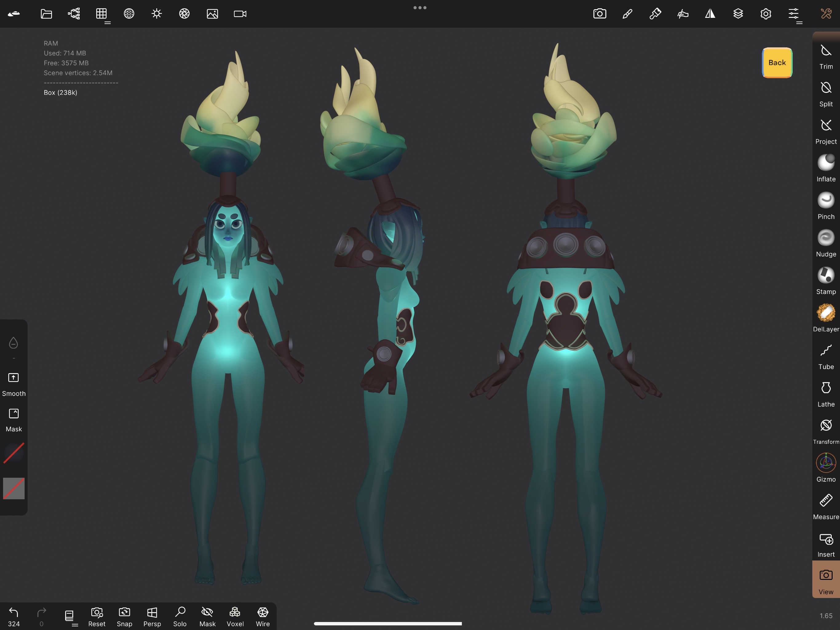840x630 pixels.
Task: Select the Trim tool
Action: tap(826, 56)
